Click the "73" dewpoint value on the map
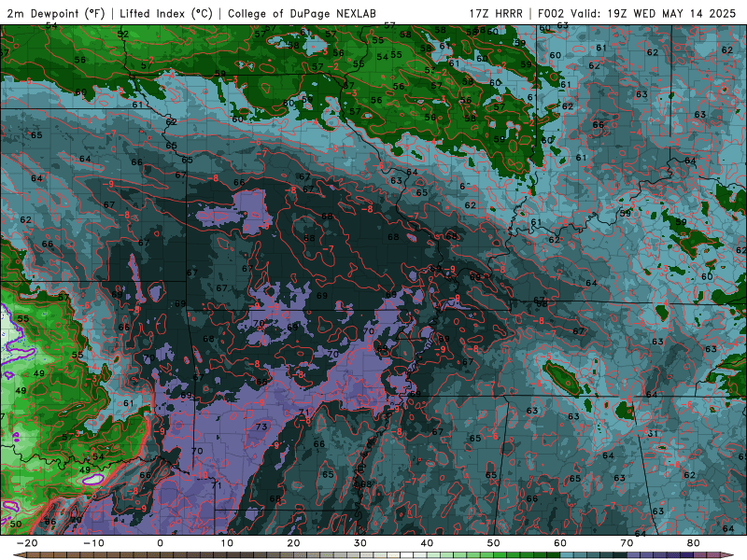The height and width of the screenshot is (560, 747). [x=261, y=427]
